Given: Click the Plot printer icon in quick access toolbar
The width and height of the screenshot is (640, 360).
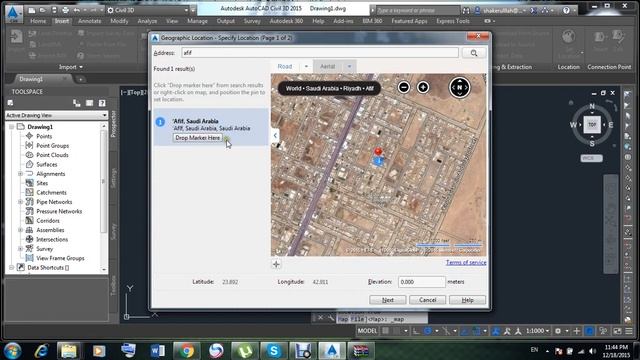Looking at the screenshot, I should click(65, 10).
